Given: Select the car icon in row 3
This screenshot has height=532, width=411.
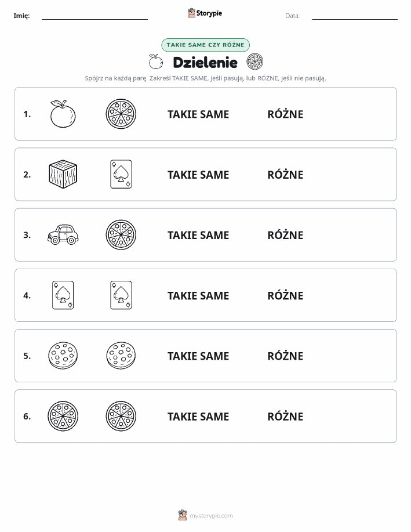Looking at the screenshot, I should 63,234.
